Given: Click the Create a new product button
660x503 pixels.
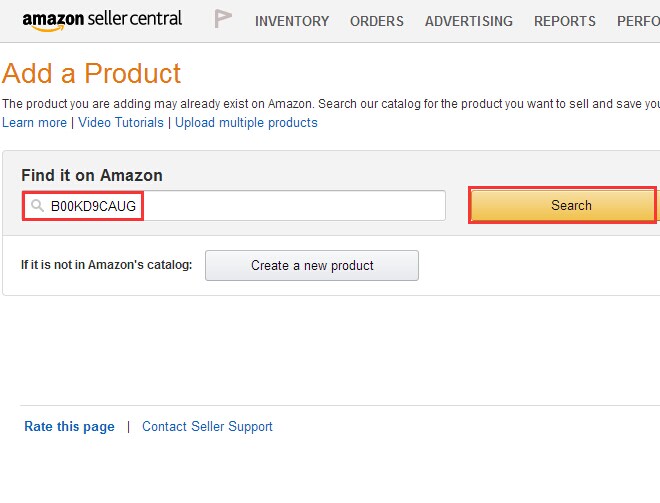Looking at the screenshot, I should pyautogui.click(x=312, y=266).
